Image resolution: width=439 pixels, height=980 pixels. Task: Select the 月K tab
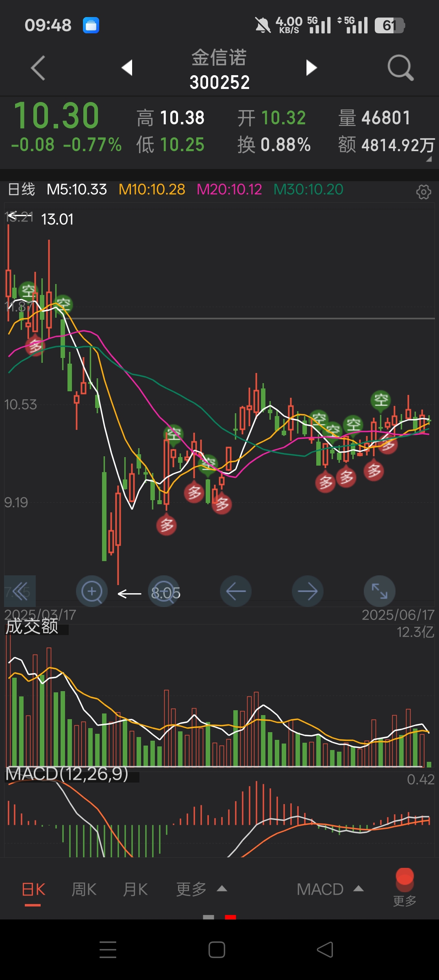click(135, 890)
